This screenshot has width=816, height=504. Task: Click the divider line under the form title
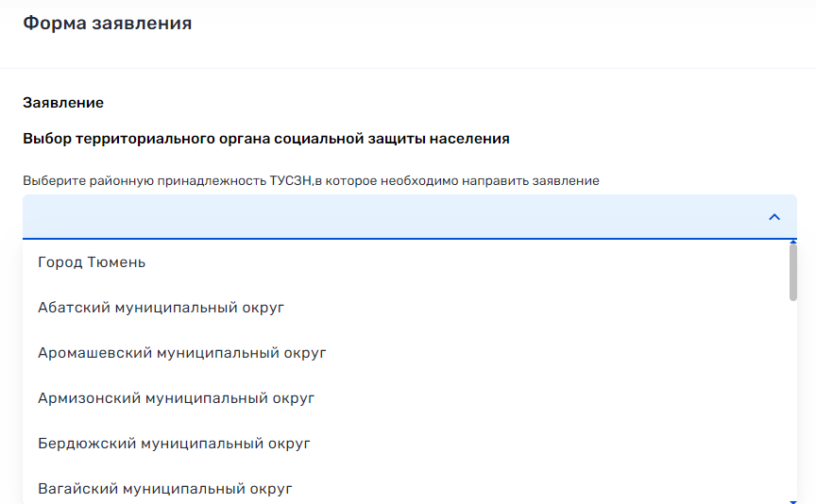pos(408,68)
